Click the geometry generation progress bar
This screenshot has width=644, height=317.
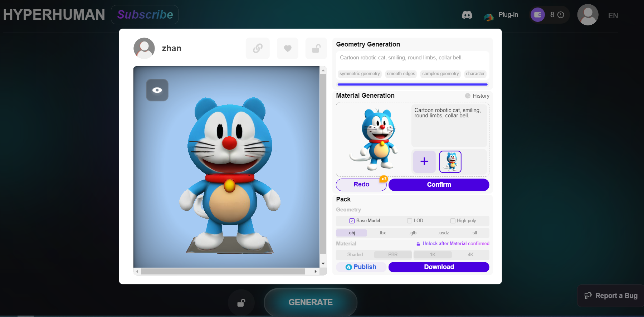[x=413, y=84]
